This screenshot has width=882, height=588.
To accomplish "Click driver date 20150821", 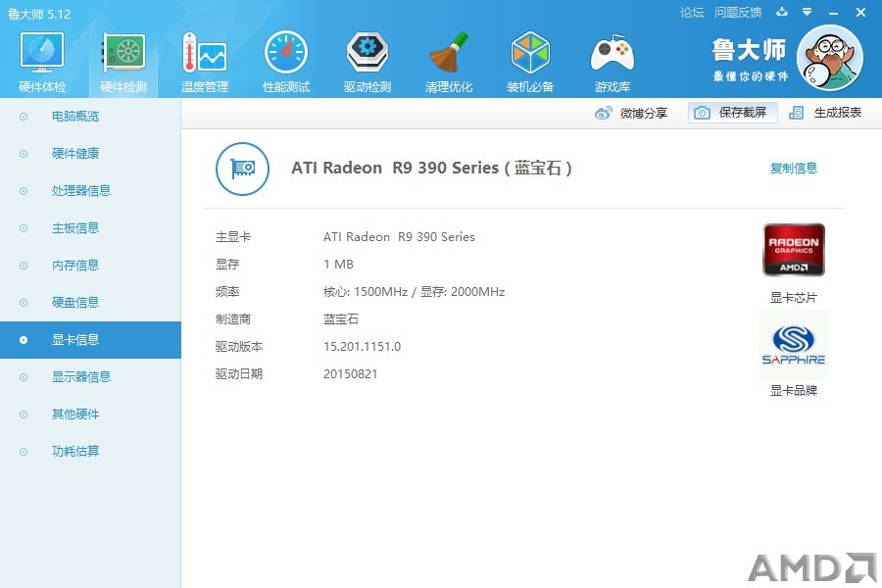I will pyautogui.click(x=350, y=374).
